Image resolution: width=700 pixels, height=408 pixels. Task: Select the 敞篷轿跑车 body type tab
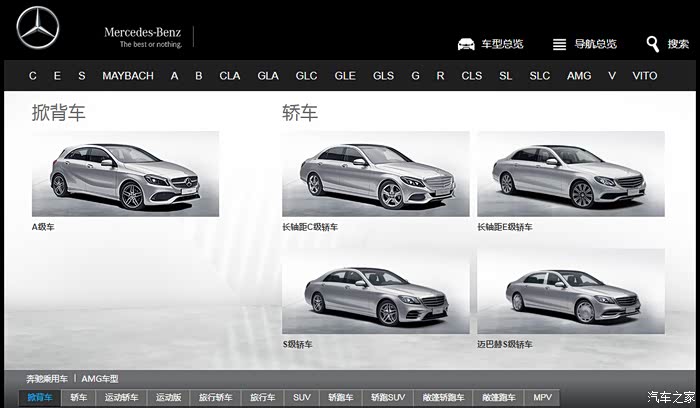(x=443, y=397)
